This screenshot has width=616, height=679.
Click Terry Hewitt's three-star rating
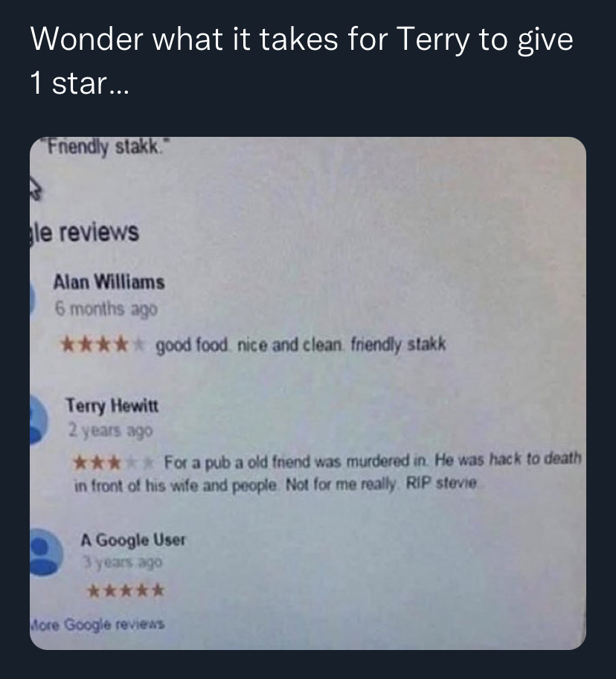click(114, 463)
